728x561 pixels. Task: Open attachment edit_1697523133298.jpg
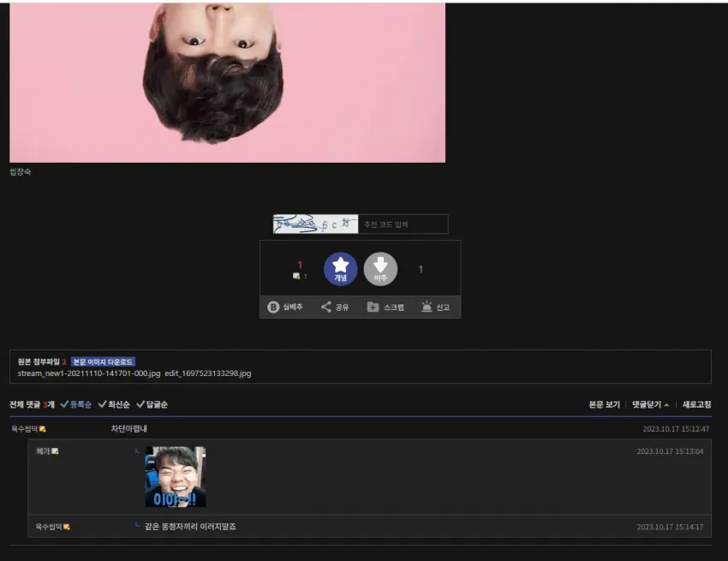coord(208,373)
